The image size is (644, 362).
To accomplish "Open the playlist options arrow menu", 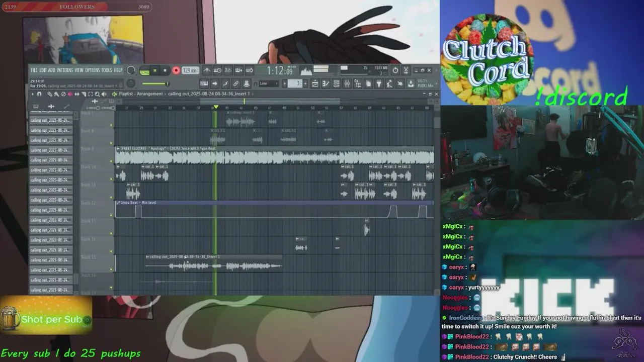I will tap(33, 94).
